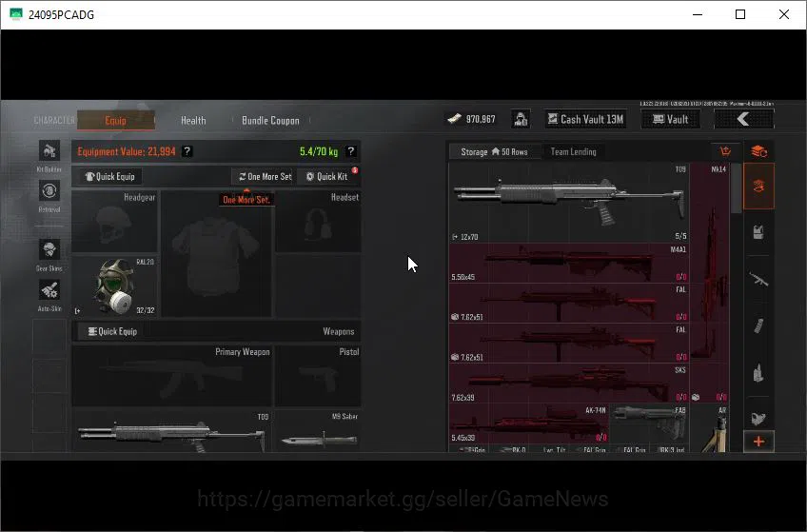Switch to the Health tab

(193, 121)
